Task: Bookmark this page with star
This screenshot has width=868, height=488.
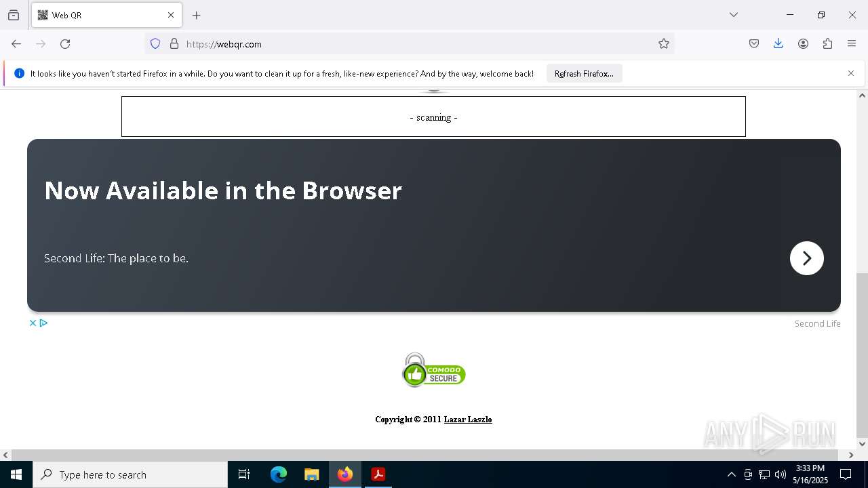Action: (x=664, y=44)
